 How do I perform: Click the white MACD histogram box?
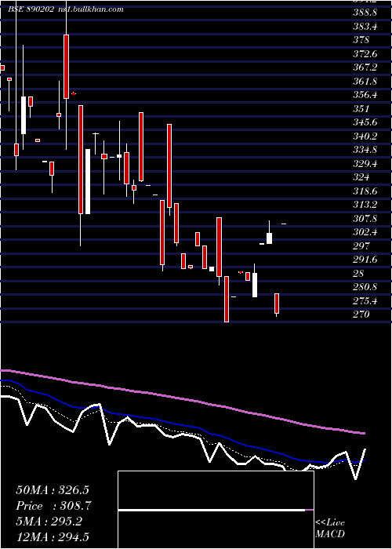[216, 510]
